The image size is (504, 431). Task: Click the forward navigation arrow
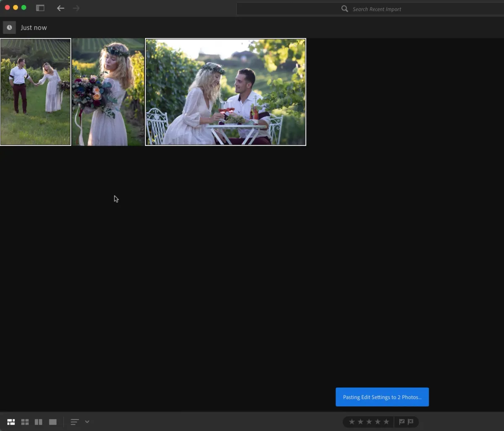[x=76, y=8]
